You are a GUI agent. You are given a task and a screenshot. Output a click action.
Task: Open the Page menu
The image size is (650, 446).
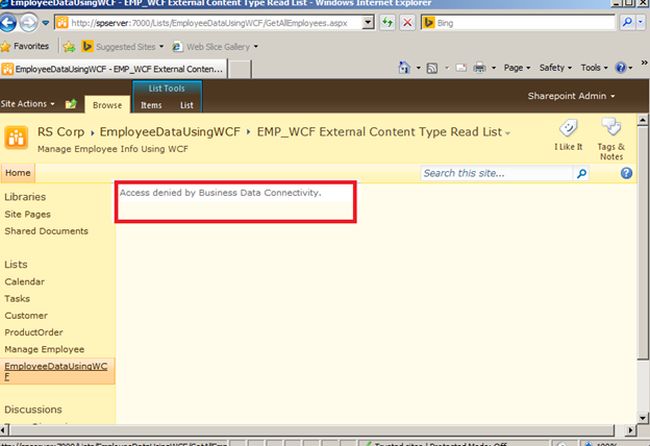tap(517, 68)
